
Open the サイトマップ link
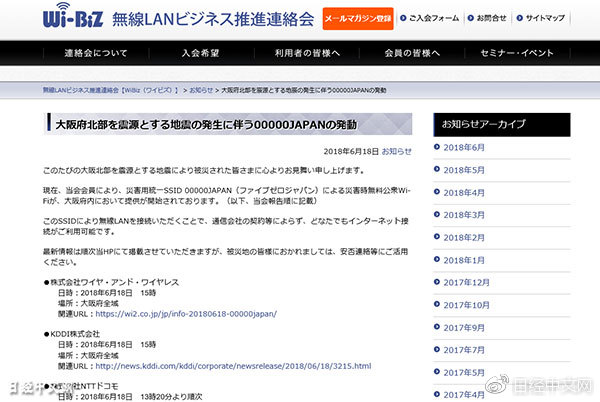545,18
